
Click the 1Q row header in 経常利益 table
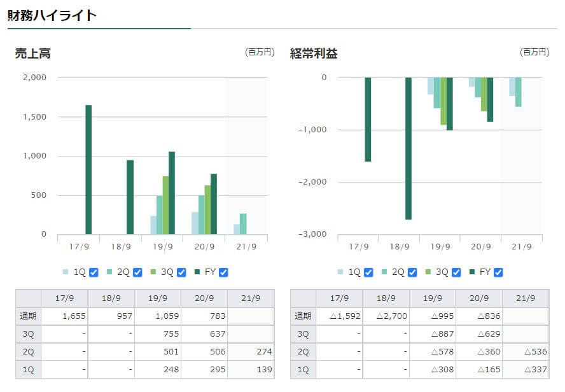pyautogui.click(x=303, y=370)
